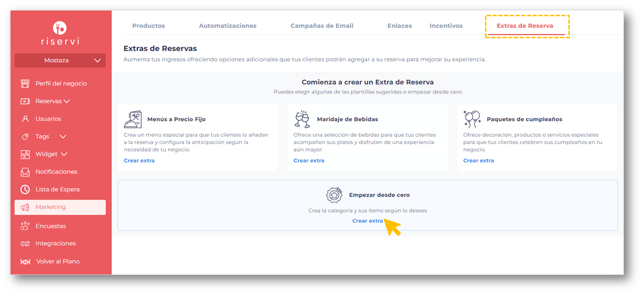
Task: Click Crear extra under Maridaje de Bebidas
Action: pos(309,161)
